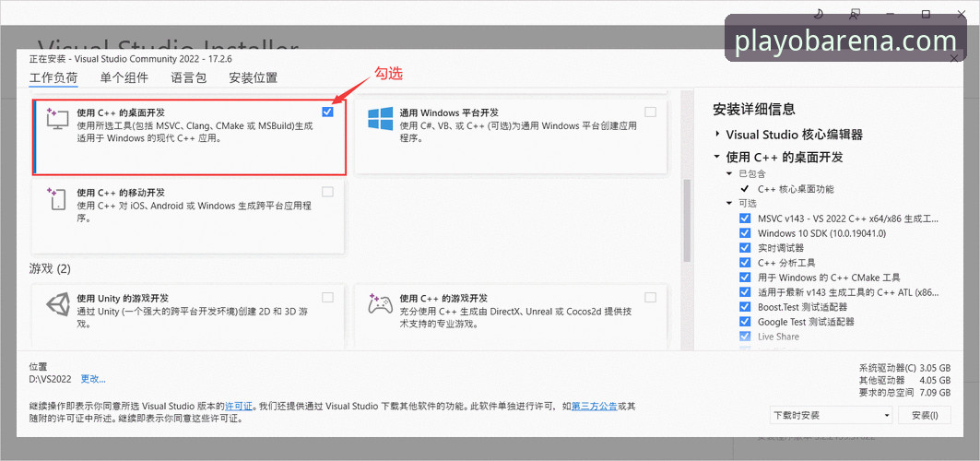
Task: Uncheck the C++ ATL v143 option
Action: (x=745, y=292)
